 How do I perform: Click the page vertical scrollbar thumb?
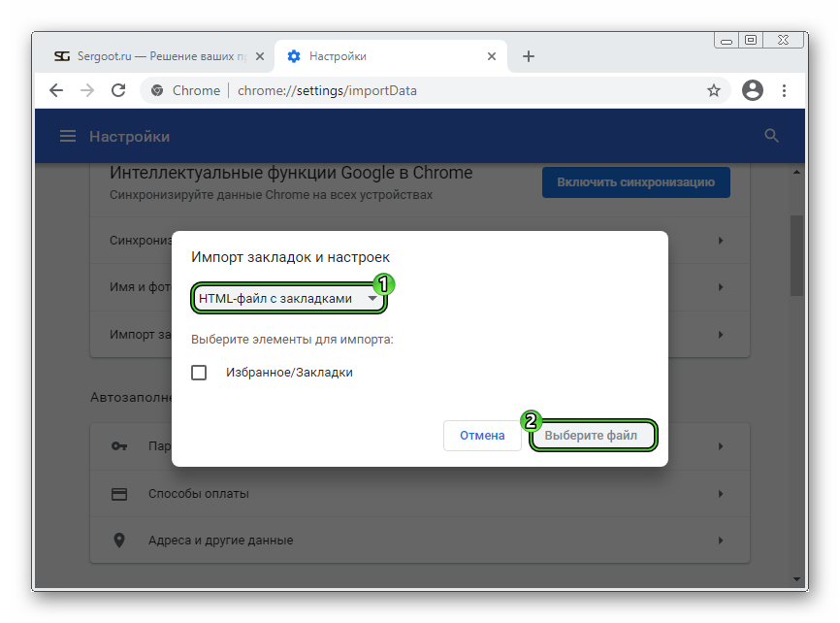click(x=796, y=255)
